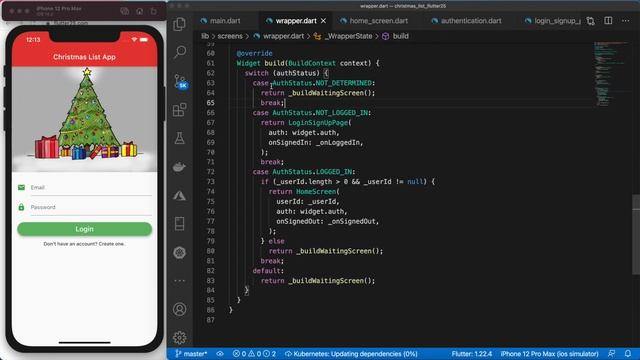This screenshot has width=640, height=360.
Task: Click "@override" annotation on line 60
Action: pos(254,53)
